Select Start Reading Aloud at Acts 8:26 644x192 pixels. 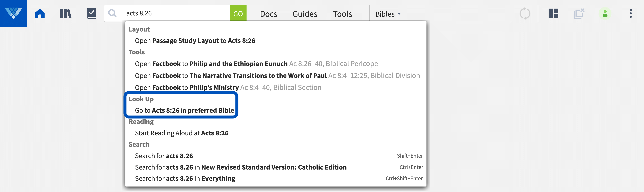coord(182,133)
